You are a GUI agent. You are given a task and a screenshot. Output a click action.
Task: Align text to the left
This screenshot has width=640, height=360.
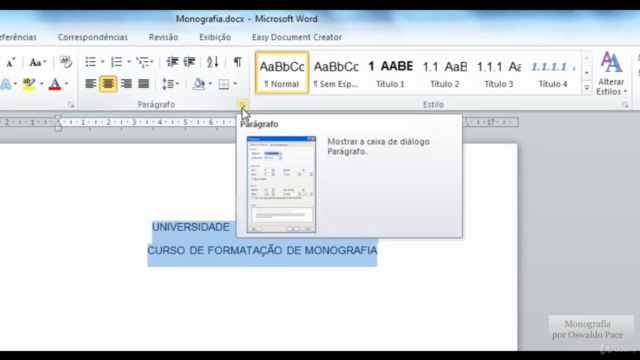pyautogui.click(x=91, y=84)
